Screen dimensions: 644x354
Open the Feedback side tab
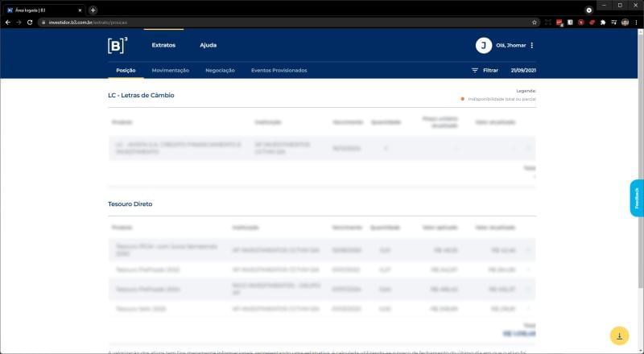(x=637, y=198)
